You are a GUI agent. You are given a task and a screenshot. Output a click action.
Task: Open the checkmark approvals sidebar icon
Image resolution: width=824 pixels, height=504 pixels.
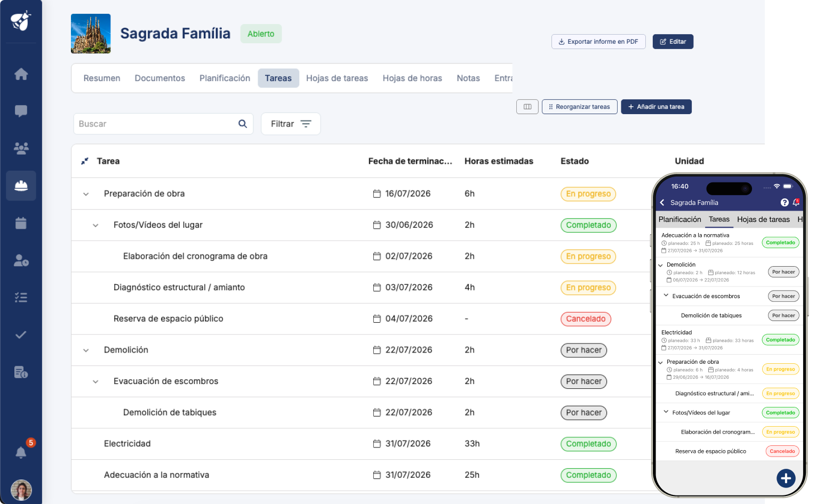(x=21, y=335)
